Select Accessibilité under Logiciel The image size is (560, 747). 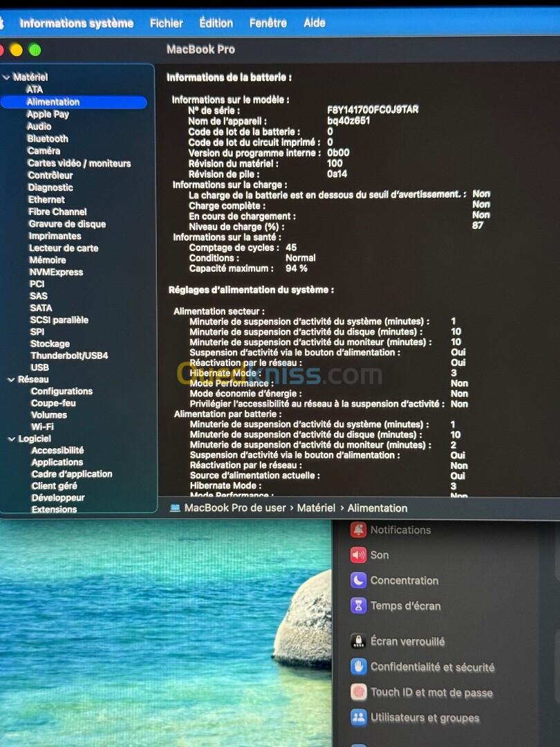coord(57,450)
